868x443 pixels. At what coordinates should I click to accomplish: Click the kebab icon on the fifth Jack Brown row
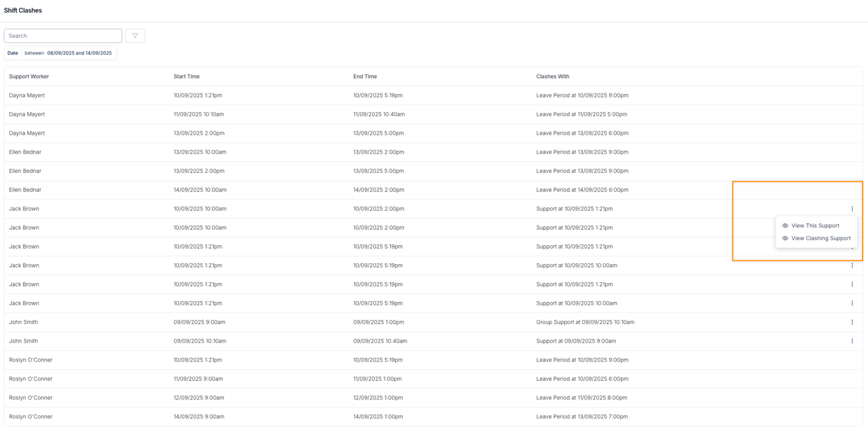[852, 285]
